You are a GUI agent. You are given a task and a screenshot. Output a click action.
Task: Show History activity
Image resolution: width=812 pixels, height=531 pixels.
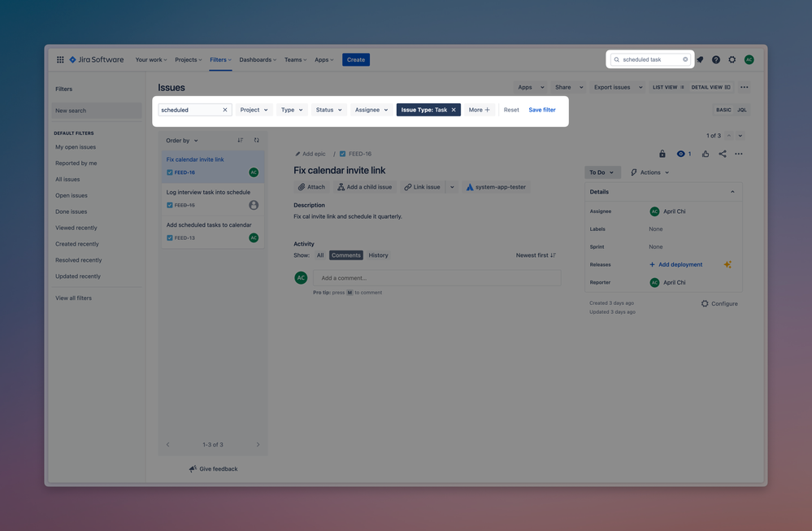point(378,255)
